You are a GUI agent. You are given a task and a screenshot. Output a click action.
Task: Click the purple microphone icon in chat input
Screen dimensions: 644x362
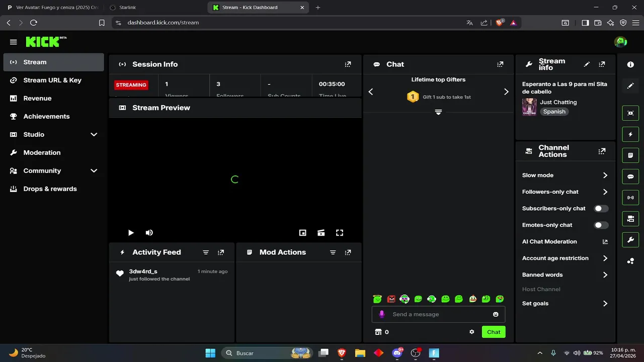tap(382, 314)
